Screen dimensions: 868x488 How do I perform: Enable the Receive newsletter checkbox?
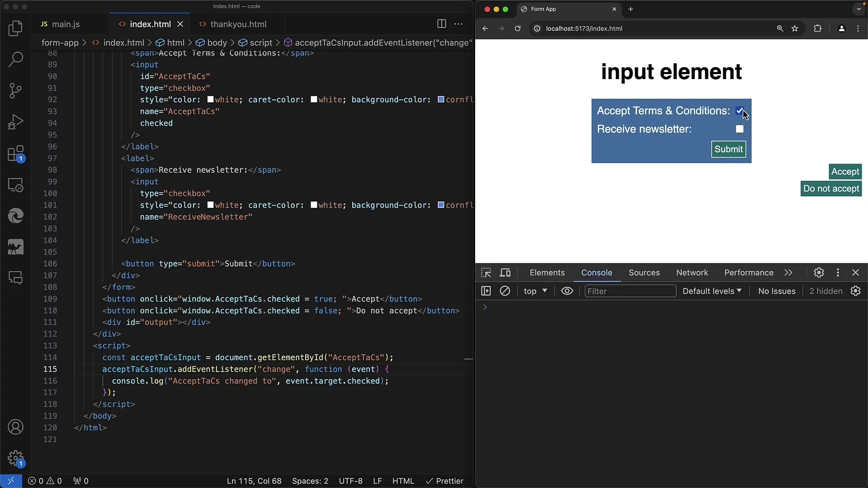click(740, 129)
